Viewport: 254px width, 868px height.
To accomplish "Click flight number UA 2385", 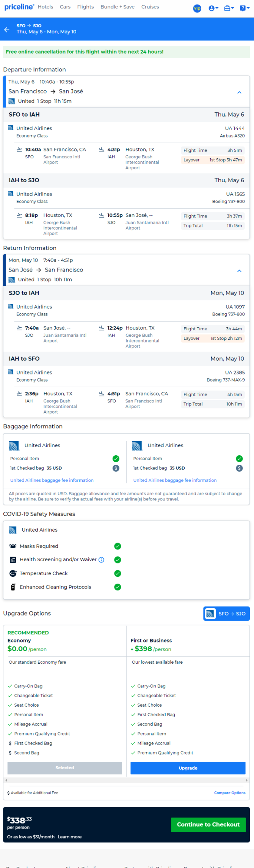I will tap(235, 372).
